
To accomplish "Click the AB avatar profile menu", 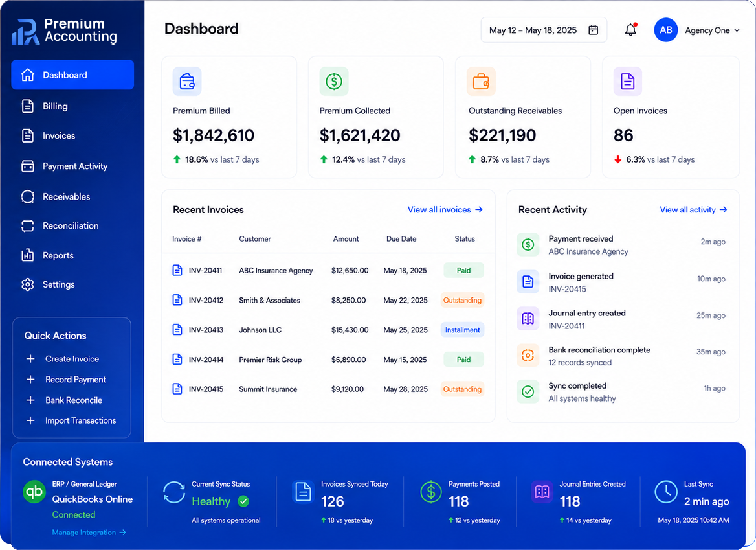I will pos(666,30).
